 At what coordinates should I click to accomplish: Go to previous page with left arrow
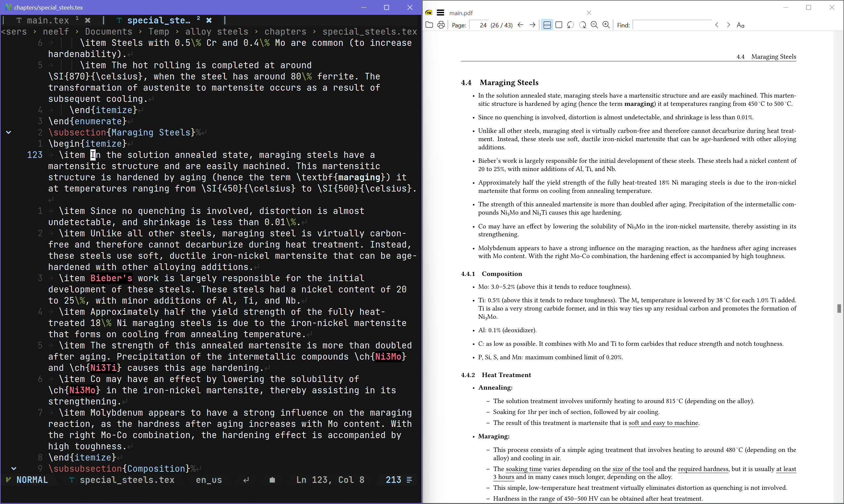point(520,25)
